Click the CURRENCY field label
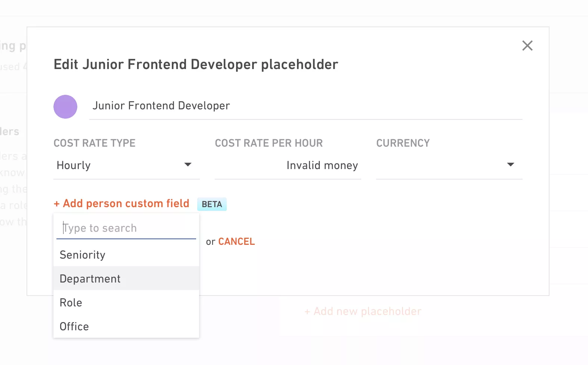 click(x=403, y=143)
